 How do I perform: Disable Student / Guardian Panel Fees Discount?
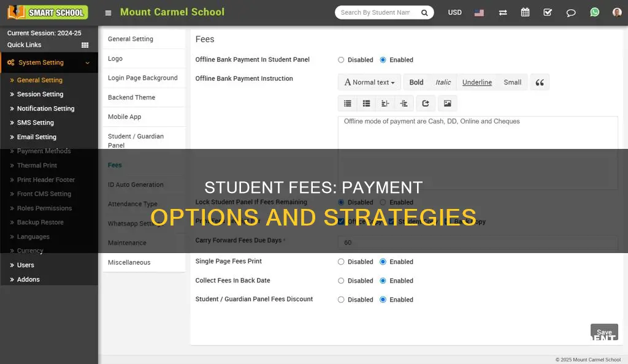point(341,300)
